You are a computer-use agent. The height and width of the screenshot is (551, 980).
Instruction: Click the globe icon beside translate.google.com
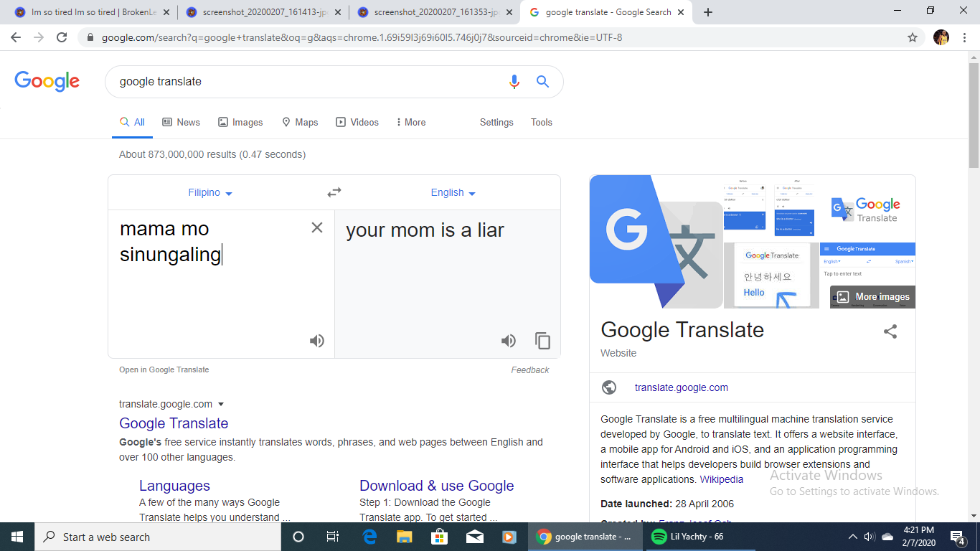tap(609, 387)
